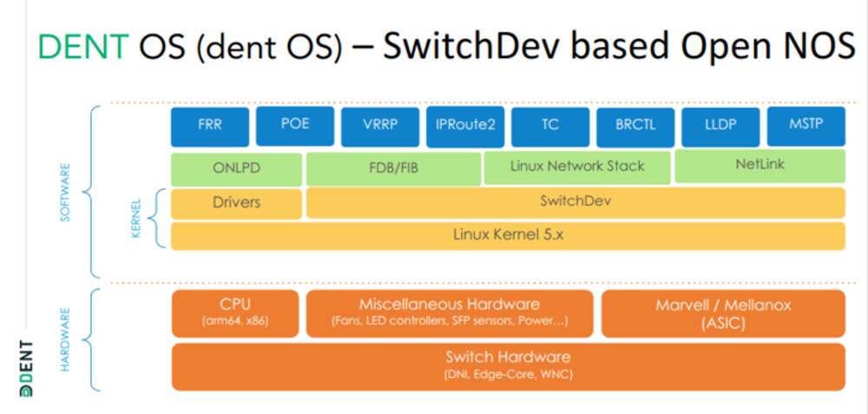Image resolution: width=868 pixels, height=414 pixels.
Task: Click the Linux Kernel 5.x bar
Action: click(507, 235)
